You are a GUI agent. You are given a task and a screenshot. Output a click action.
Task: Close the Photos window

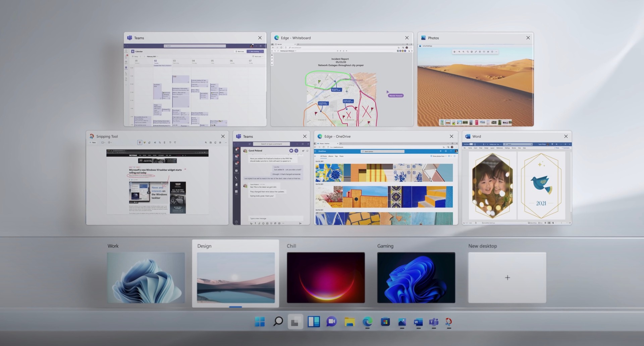[528, 38]
